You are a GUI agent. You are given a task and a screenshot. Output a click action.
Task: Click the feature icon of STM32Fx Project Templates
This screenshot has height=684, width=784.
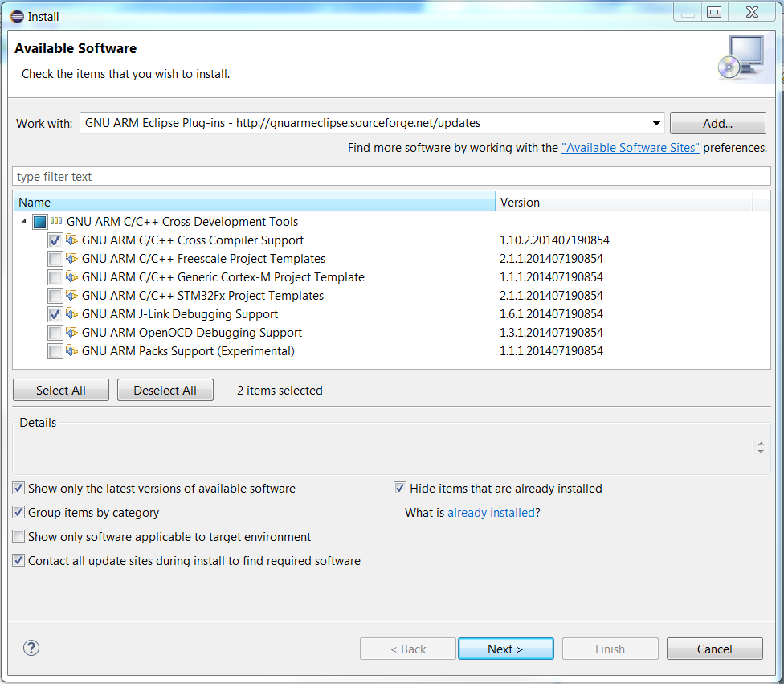coord(72,295)
